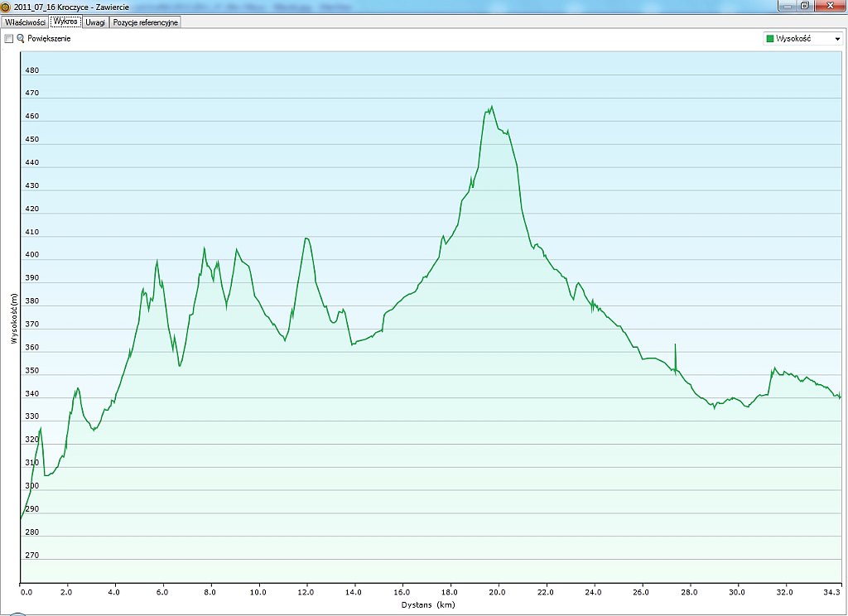This screenshot has width=848, height=616.
Task: Open the Uwagi tab
Action: pyautogui.click(x=95, y=22)
